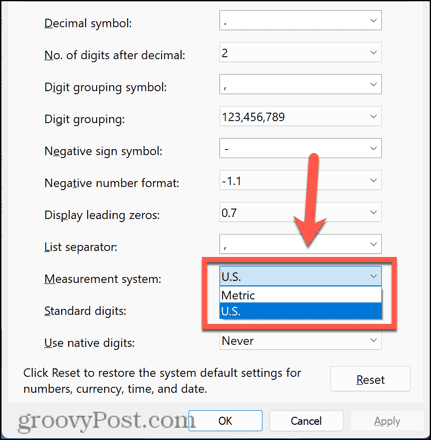The image size is (431, 440).
Task: Click the Digit grouping symbol label
Action: (105, 87)
